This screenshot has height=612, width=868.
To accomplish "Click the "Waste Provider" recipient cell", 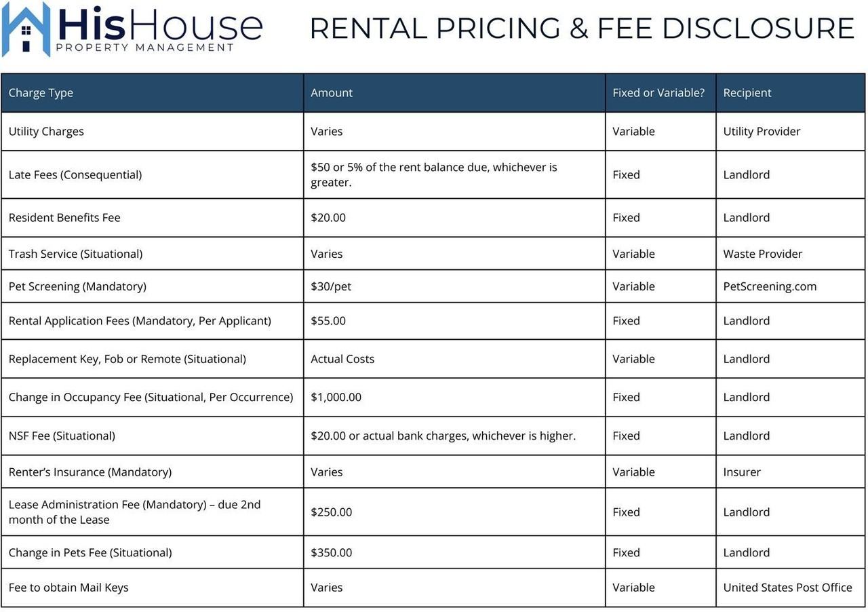I will coord(762,254).
